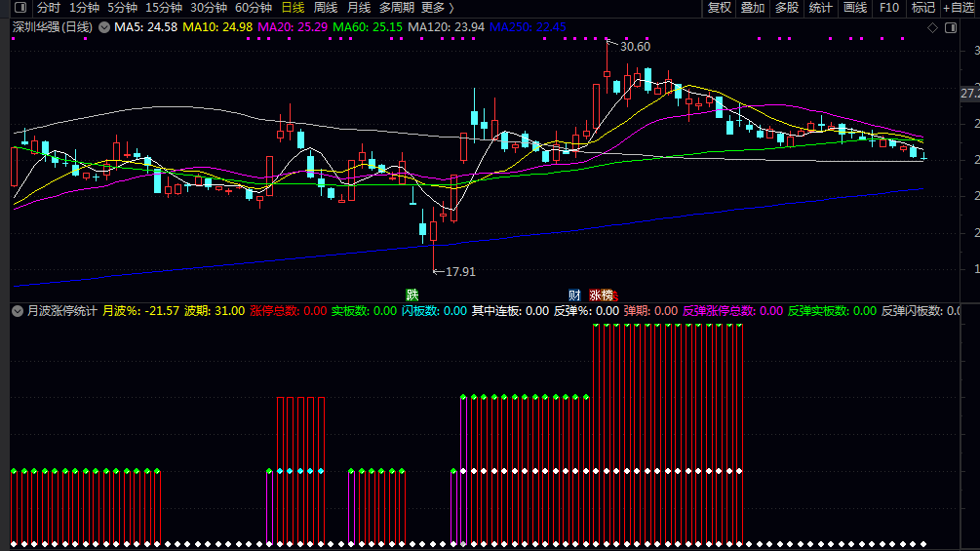Viewport: 980px width, 551px height.
Task: Click the green 跌 event marker
Action: (x=412, y=295)
